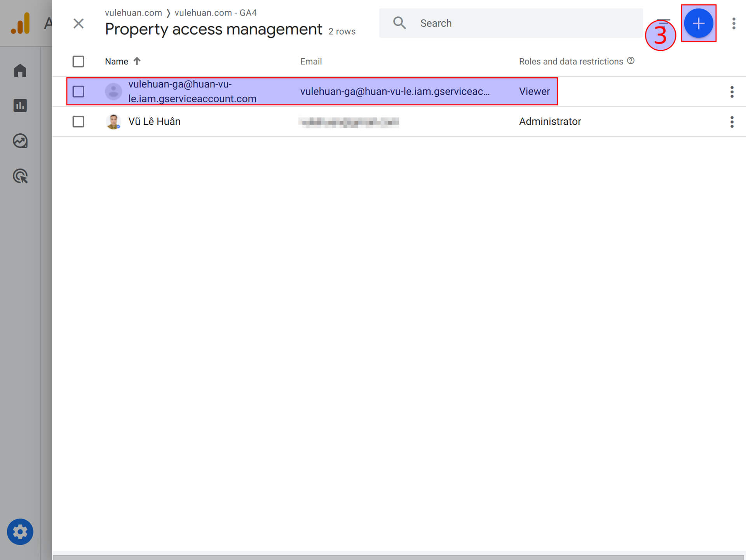
Task: Click roles and data restrictions help icon
Action: pyautogui.click(x=631, y=61)
